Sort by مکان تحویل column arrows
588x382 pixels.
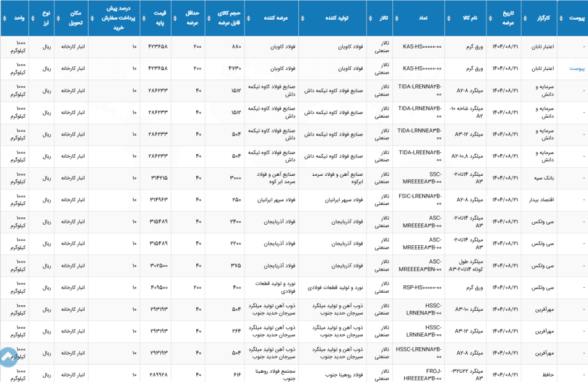click(58, 18)
